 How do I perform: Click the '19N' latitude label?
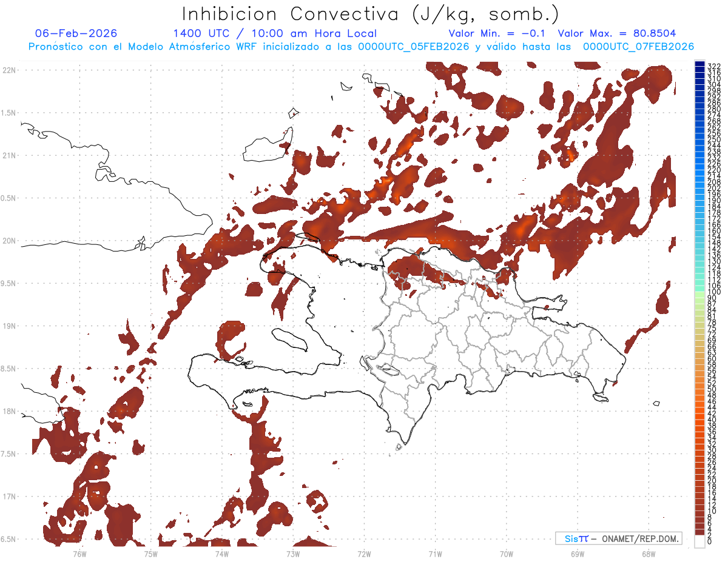coord(8,326)
